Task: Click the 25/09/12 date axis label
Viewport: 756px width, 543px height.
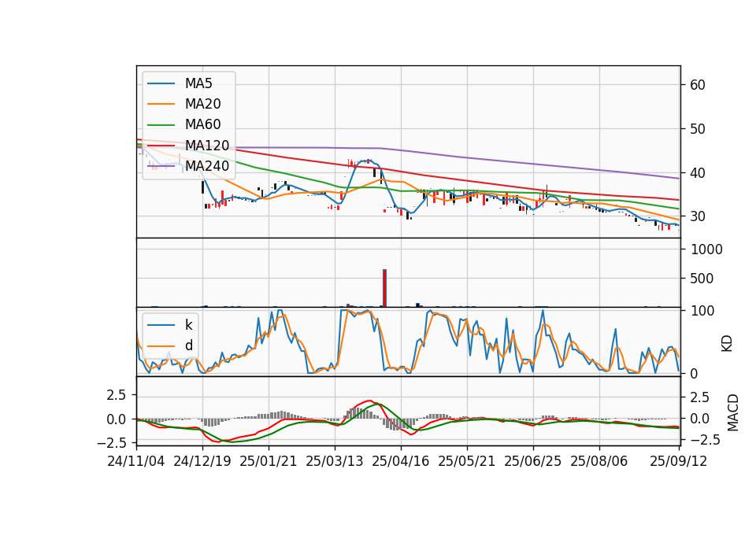Action: click(678, 461)
